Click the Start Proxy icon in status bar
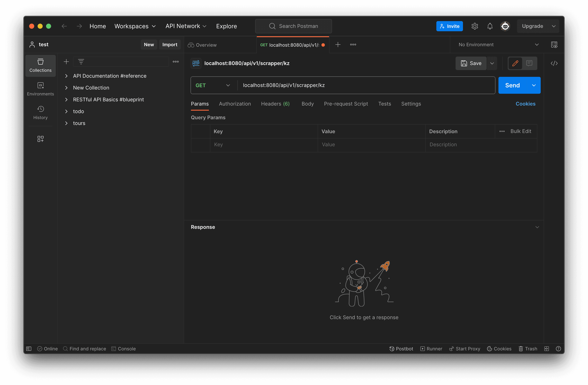The height and width of the screenshot is (385, 588). click(x=451, y=348)
